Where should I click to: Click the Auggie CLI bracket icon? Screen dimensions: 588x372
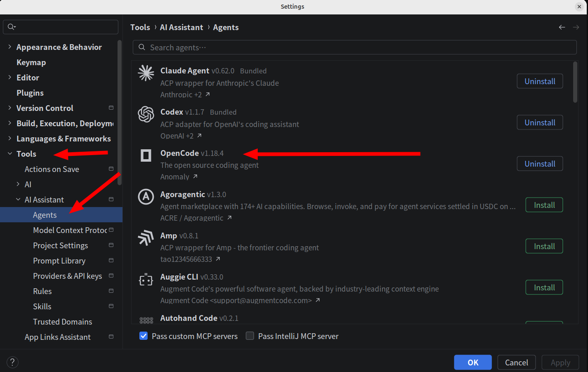coord(146,280)
